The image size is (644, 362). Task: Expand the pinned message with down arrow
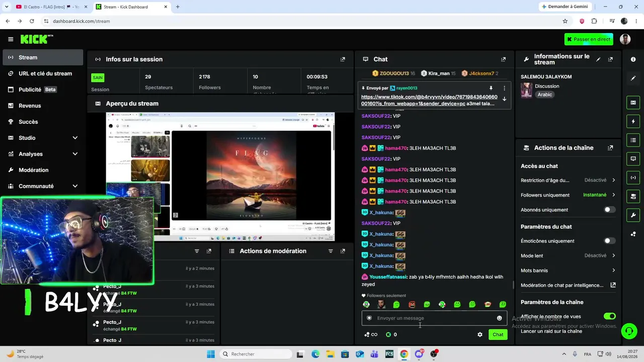(x=504, y=99)
